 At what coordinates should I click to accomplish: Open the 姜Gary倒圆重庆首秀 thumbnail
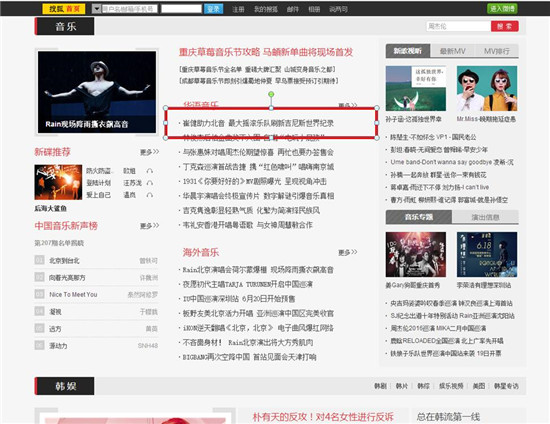(416, 255)
